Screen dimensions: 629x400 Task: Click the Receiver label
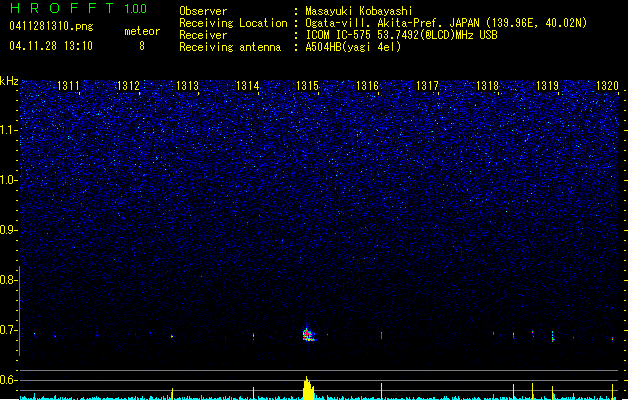pyautogui.click(x=203, y=35)
